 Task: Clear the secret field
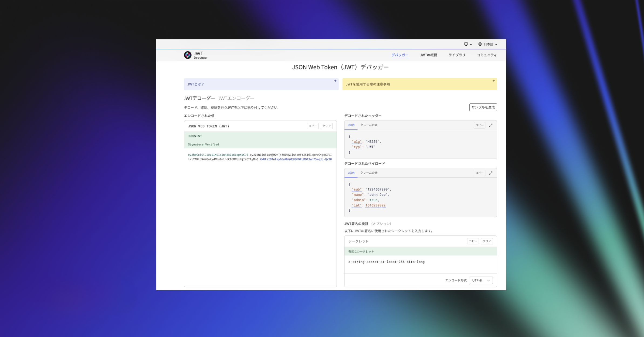click(x=487, y=241)
